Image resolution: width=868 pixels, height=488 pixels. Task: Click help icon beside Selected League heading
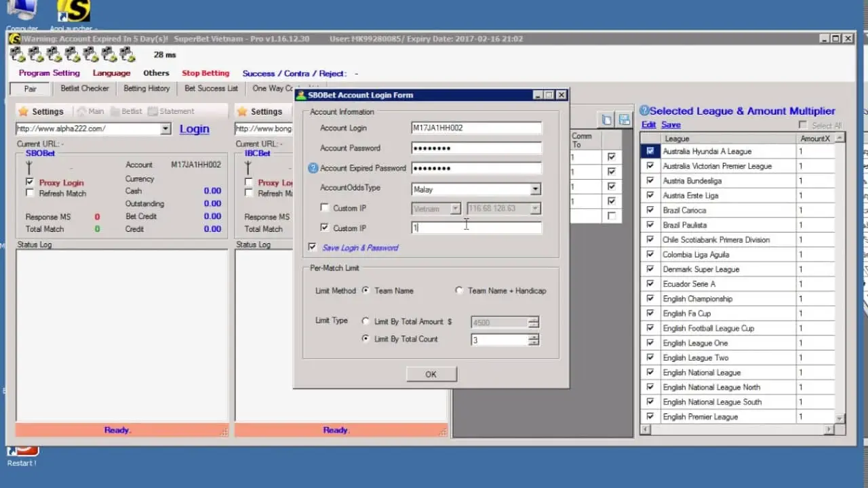point(644,111)
